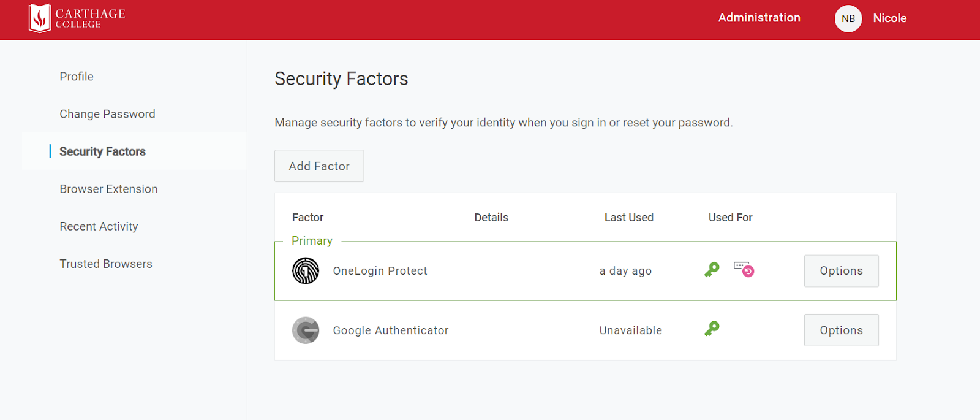Click the Google Authenticator factor name
980x420 pixels.
click(x=391, y=330)
